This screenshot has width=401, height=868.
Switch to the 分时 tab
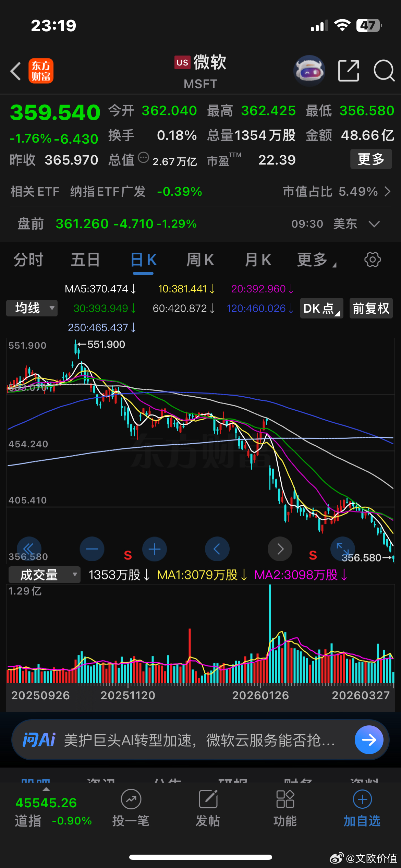tap(28, 260)
